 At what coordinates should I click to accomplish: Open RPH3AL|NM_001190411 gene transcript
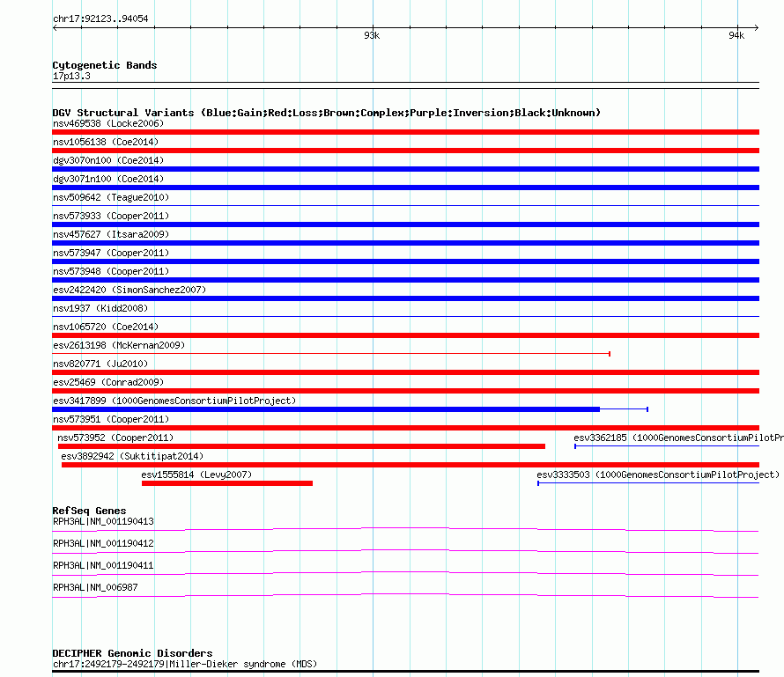103,565
